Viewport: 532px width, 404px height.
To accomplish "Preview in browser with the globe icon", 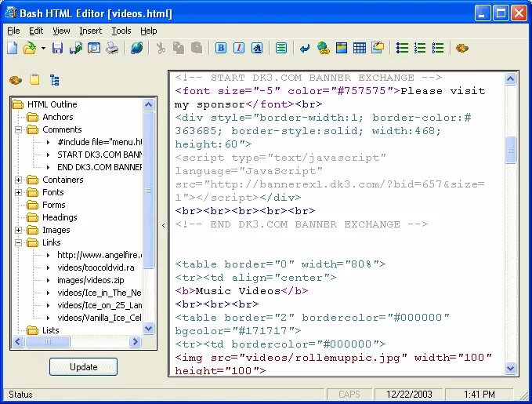I will pos(137,49).
